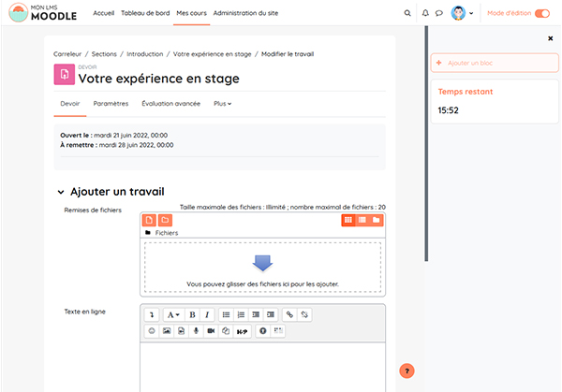Viewport: 562px width, 392px height.
Task: Insert a link in the editor
Action: [289, 314]
